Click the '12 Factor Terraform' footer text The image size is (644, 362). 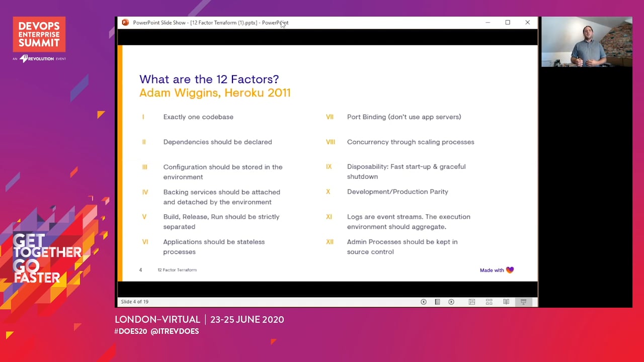click(x=177, y=270)
